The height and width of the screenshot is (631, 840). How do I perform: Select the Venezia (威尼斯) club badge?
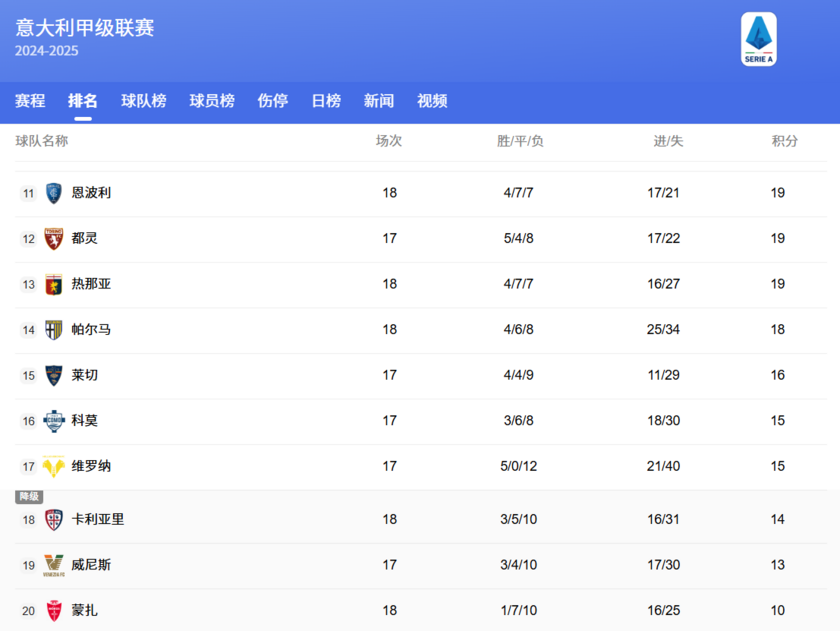(52, 565)
